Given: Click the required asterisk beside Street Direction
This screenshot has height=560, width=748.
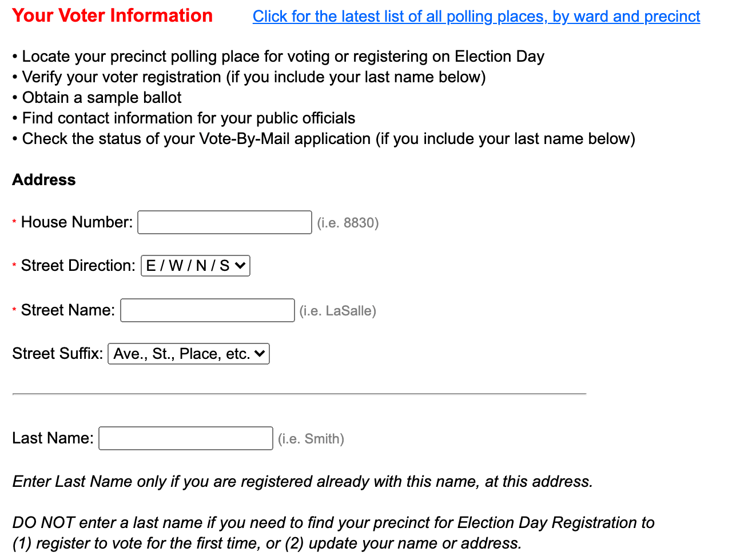Looking at the screenshot, I should tap(14, 265).
